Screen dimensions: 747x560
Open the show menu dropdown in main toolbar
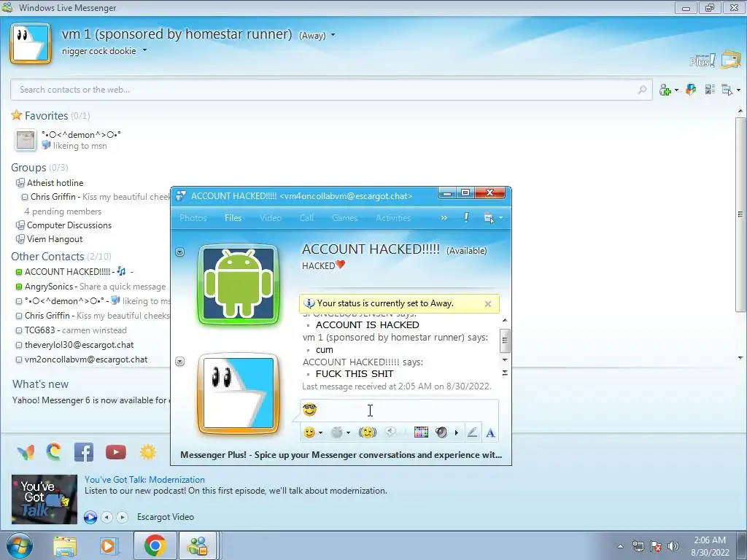pyautogui.click(x=730, y=90)
